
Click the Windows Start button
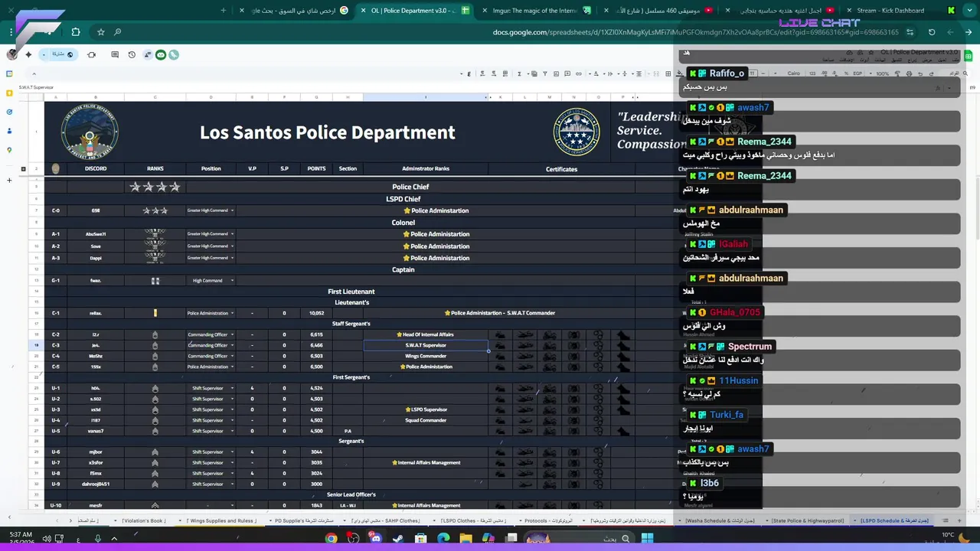point(647,539)
